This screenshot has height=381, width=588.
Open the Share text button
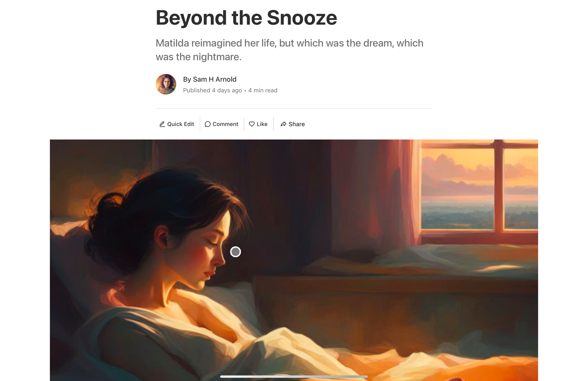point(297,124)
